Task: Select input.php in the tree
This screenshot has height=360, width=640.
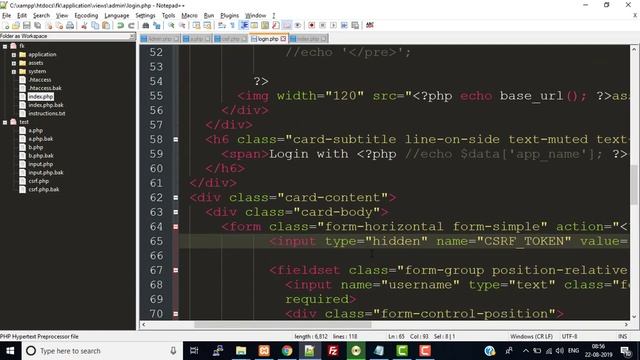Action: (40, 164)
